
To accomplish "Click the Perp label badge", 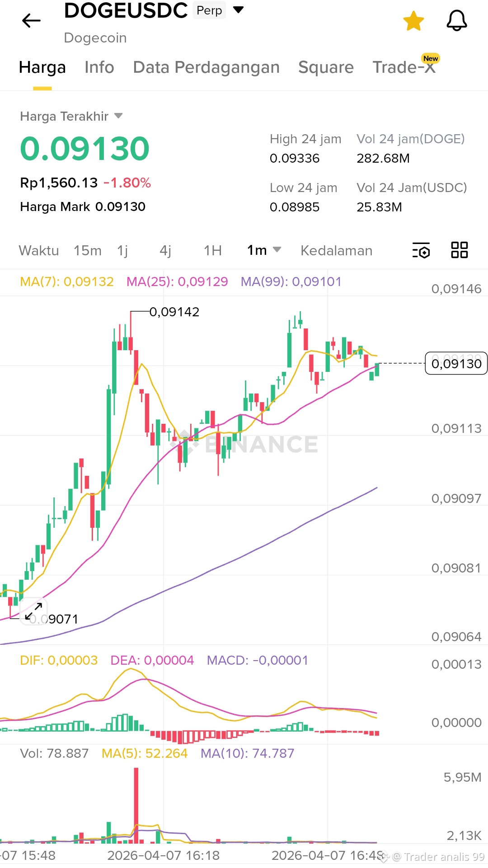I will click(x=209, y=10).
